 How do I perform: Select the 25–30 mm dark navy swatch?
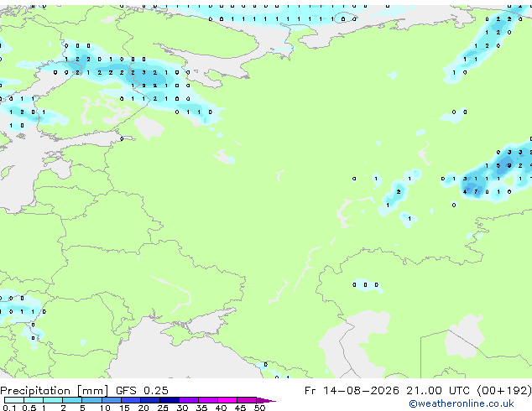tap(170, 400)
